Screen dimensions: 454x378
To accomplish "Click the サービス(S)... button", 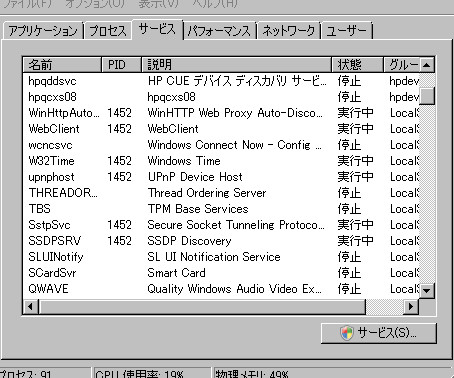I will [x=379, y=333].
